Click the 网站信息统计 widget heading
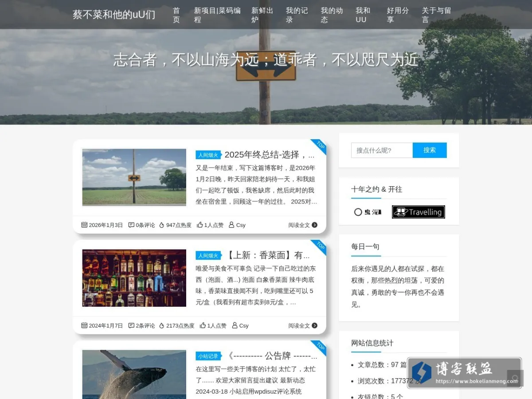This screenshot has width=532, height=399. coord(372,343)
